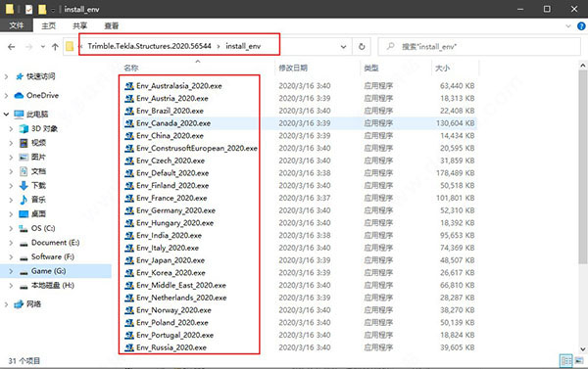Select the Env_Default_2020.exe icon

129,173
